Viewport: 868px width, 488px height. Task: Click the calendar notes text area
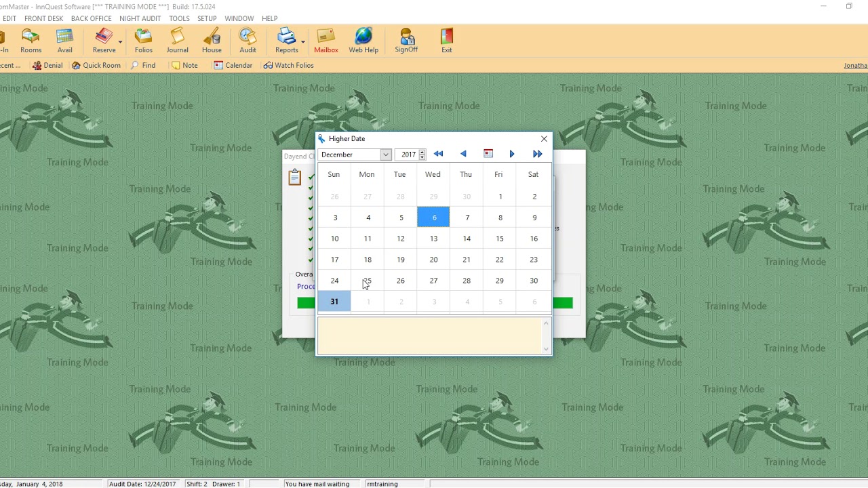[x=430, y=336]
